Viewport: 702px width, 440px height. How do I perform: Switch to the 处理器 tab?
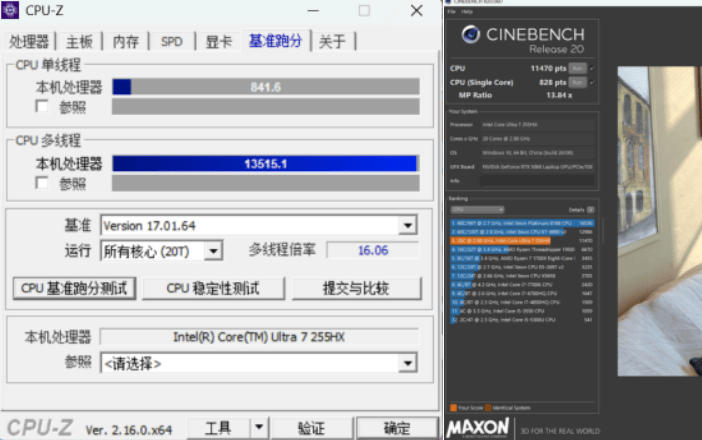click(x=29, y=42)
